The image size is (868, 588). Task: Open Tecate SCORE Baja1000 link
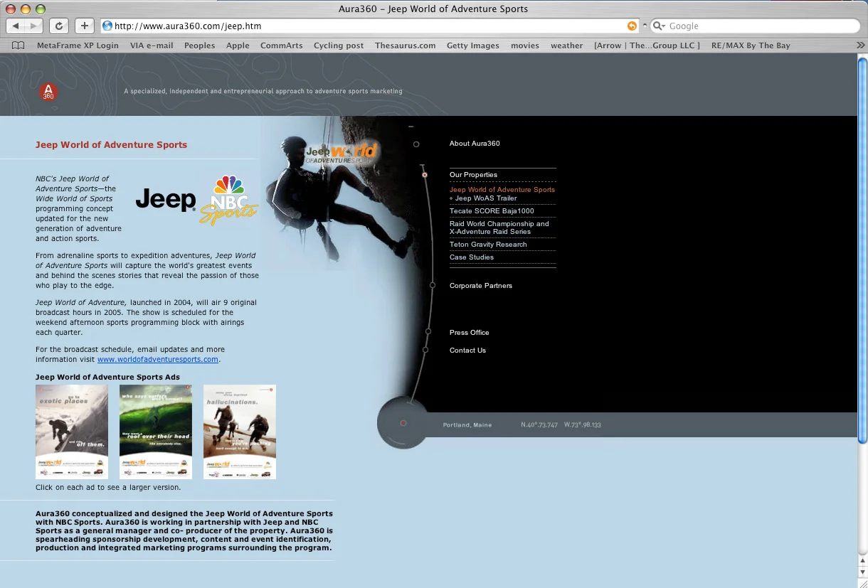point(492,211)
